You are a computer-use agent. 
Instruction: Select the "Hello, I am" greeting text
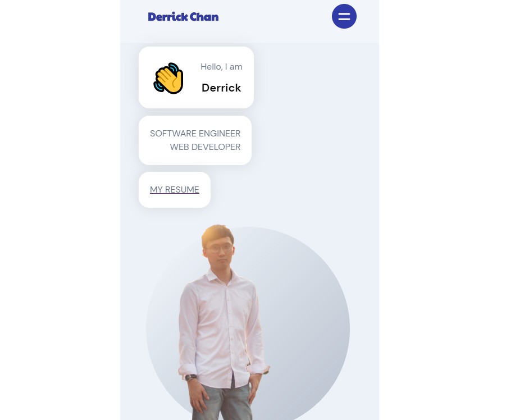[221, 67]
